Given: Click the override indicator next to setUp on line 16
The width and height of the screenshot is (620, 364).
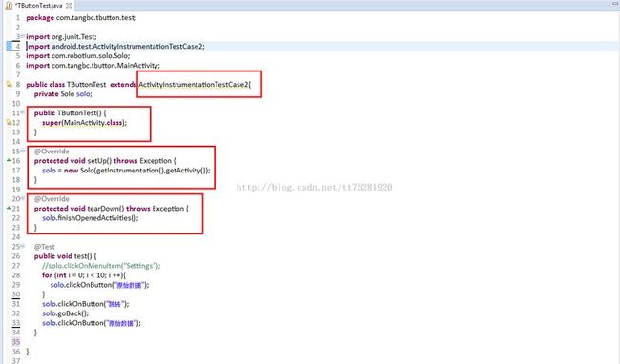Looking at the screenshot, I should (x=9, y=160).
